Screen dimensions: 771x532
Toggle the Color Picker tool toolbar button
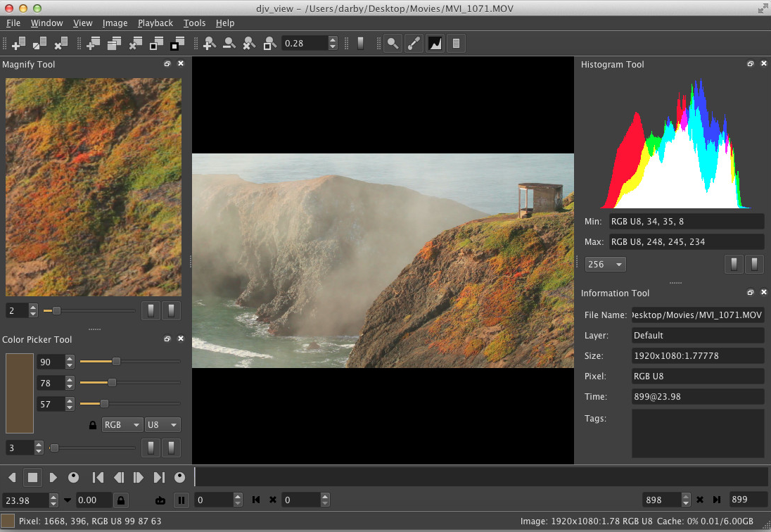pos(414,44)
